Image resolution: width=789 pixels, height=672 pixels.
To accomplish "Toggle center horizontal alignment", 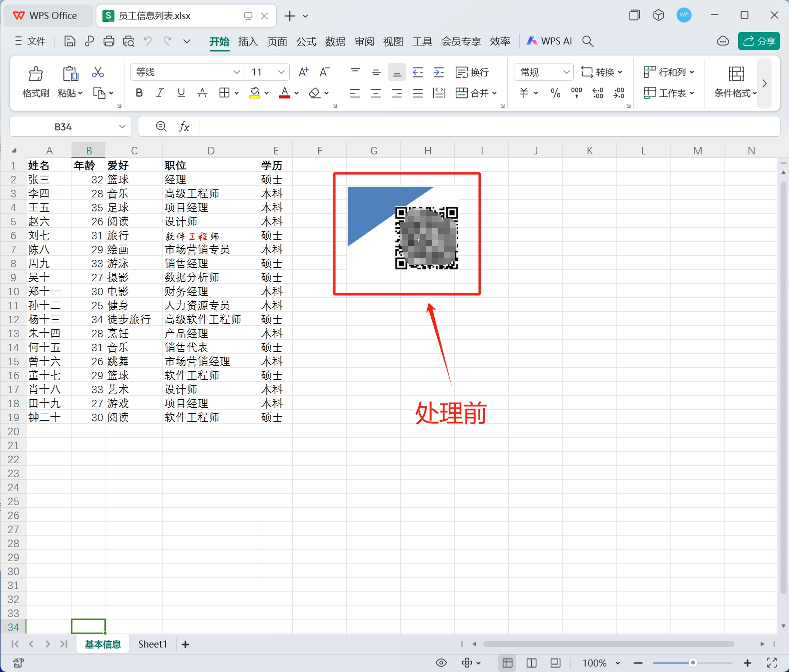I will 376,93.
